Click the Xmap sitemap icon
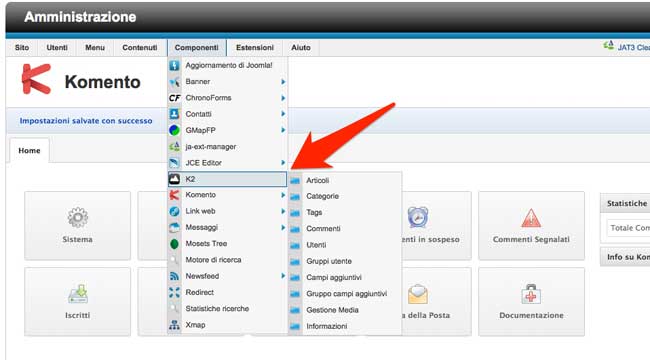Image resolution: width=650 pixels, height=360 pixels. (x=175, y=325)
